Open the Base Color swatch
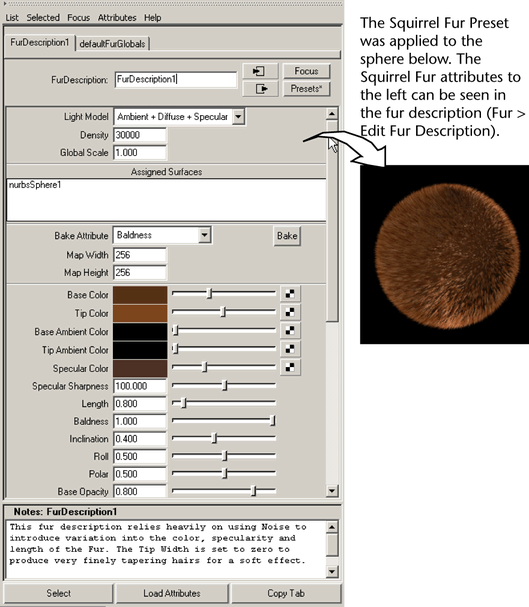This screenshot has width=529, height=607. tap(140, 295)
